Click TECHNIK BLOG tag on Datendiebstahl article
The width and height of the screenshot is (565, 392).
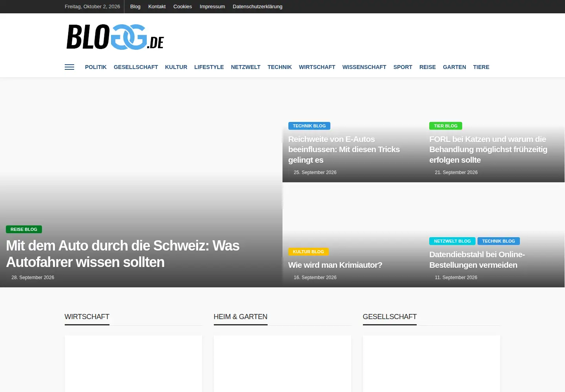point(499,241)
